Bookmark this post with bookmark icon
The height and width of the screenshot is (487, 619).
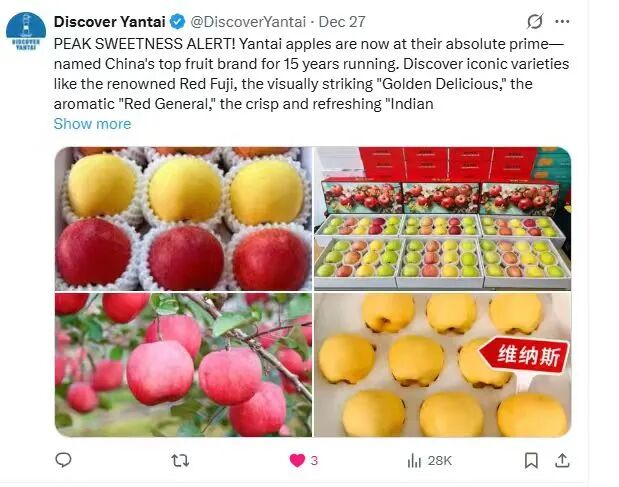tap(531, 461)
